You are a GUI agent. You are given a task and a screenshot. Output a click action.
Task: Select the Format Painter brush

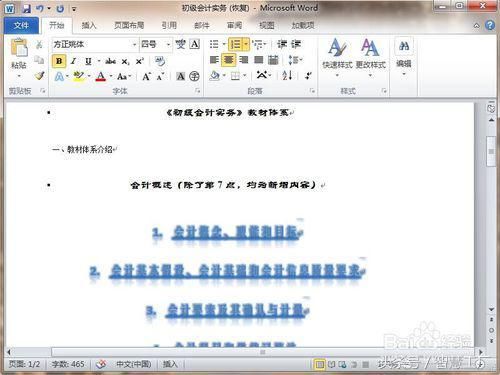(x=39, y=76)
